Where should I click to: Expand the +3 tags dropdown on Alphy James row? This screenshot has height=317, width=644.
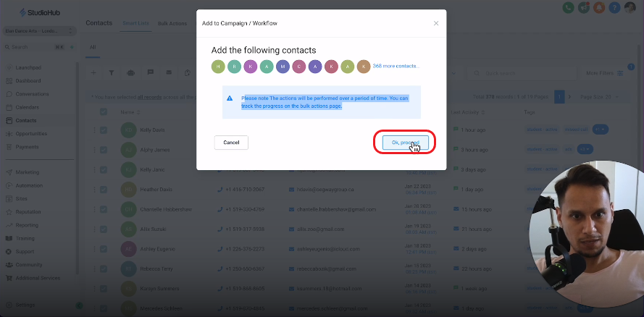[585, 149]
